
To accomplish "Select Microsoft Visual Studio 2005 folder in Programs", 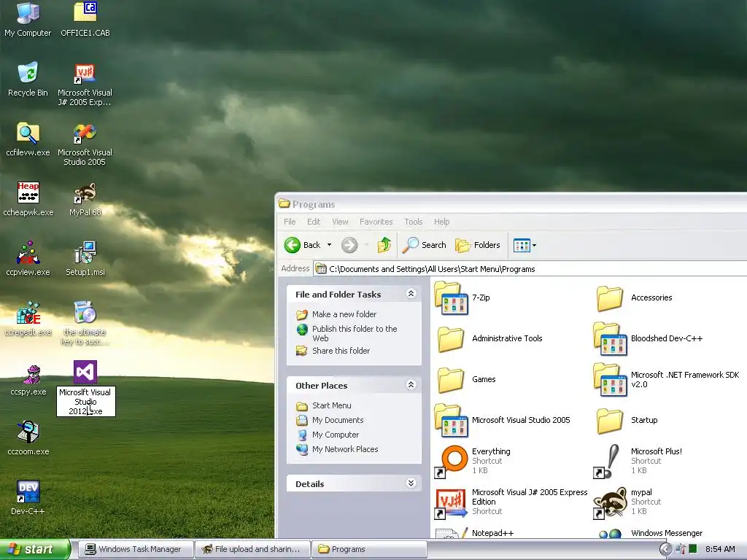I will pos(502,421).
